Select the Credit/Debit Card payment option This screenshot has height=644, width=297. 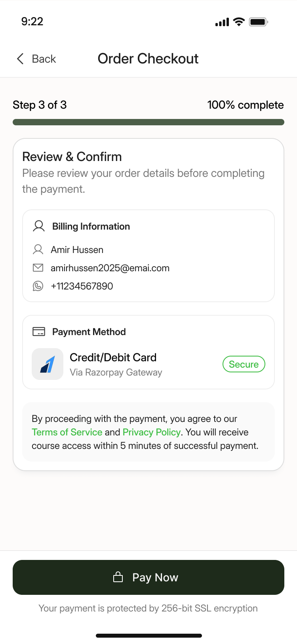[113, 357]
